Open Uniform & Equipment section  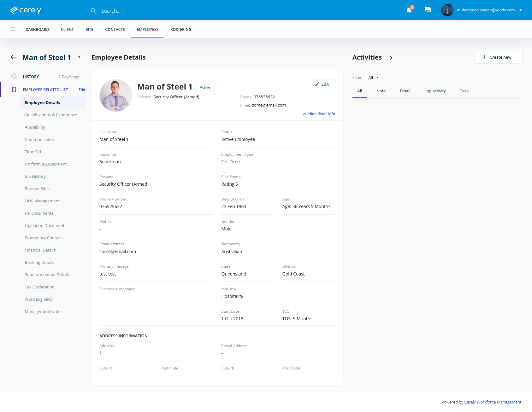[46, 164]
